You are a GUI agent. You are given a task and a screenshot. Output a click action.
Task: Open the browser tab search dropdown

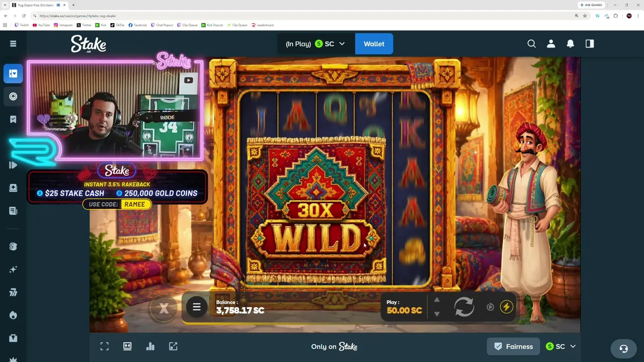click(x=5, y=5)
